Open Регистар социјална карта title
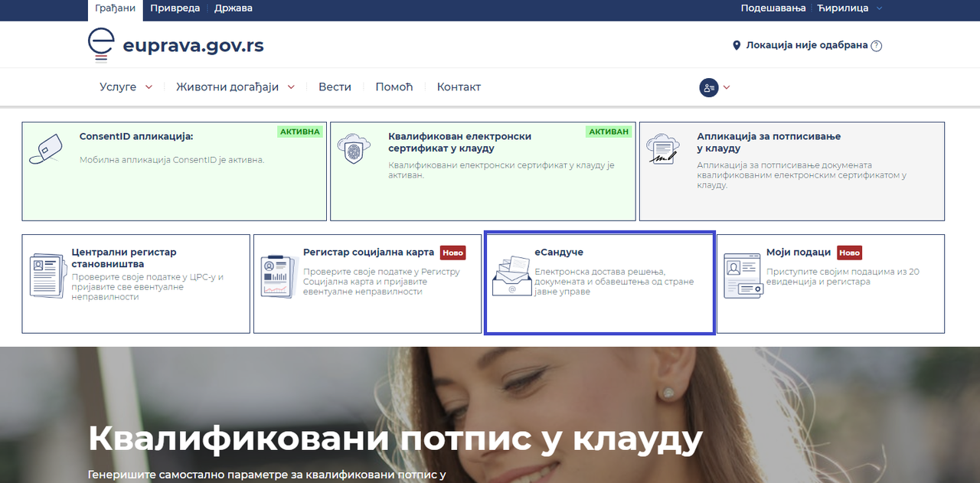This screenshot has width=980, height=483. click(x=368, y=252)
